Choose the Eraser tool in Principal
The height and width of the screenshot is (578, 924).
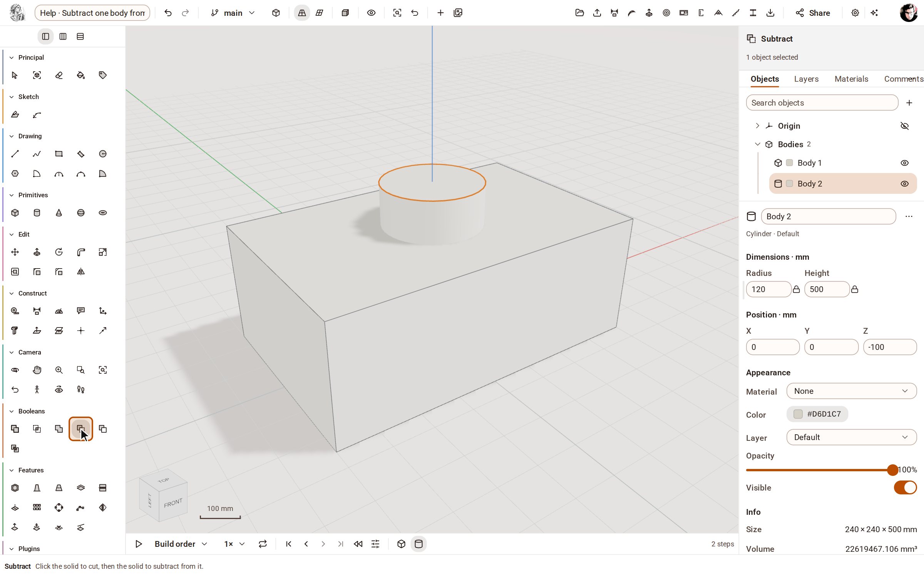click(59, 75)
